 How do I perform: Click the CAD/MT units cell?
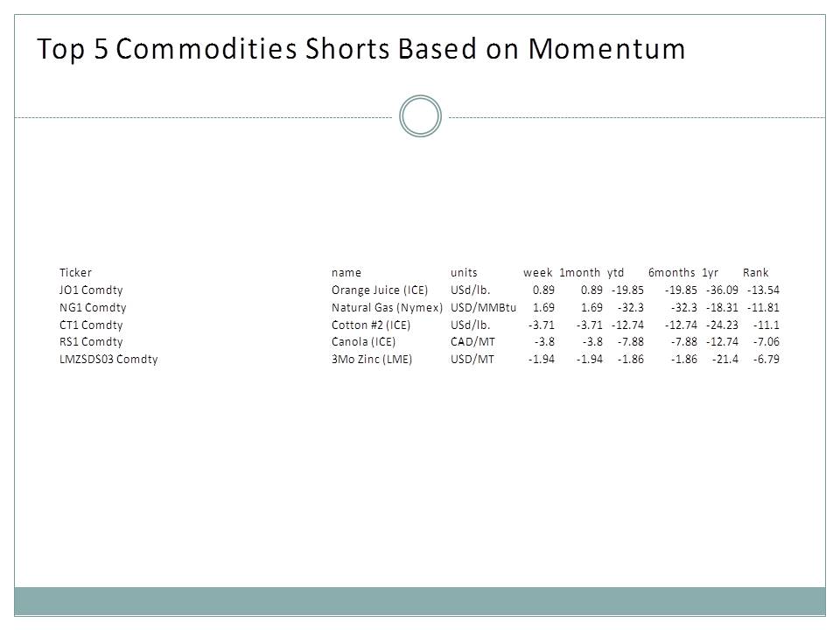(x=472, y=342)
